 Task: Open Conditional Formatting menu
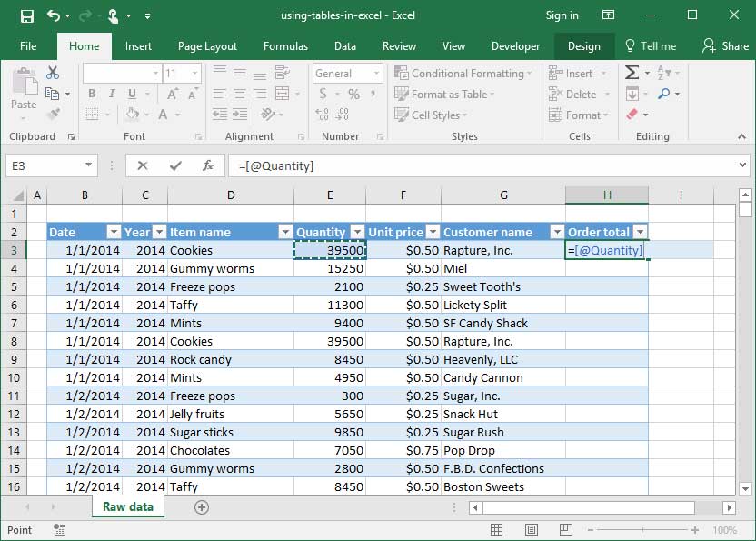tap(463, 74)
